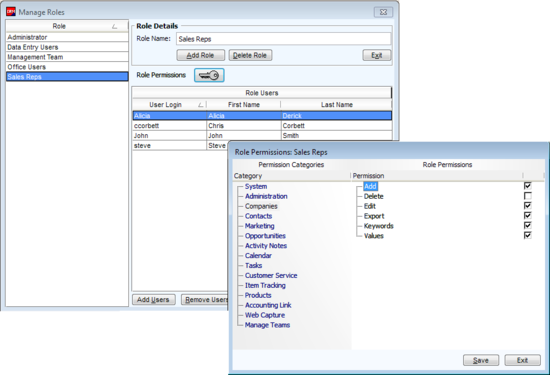
Task: Select the Delete permission item
Action: tap(374, 196)
